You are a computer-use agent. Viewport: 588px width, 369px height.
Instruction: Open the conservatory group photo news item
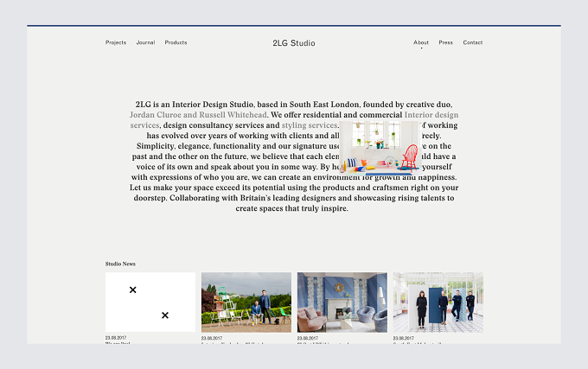438,302
